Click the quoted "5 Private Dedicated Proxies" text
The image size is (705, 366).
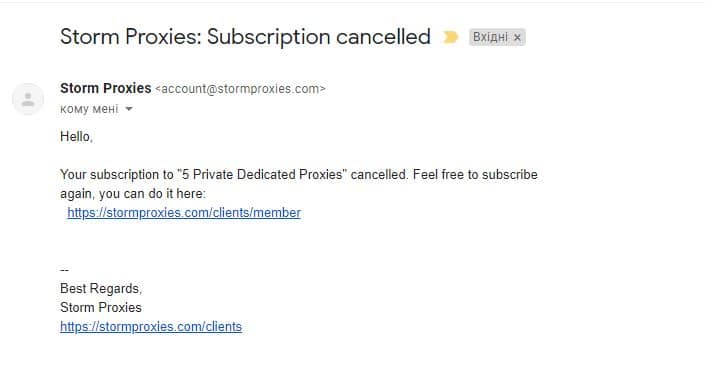pos(262,174)
